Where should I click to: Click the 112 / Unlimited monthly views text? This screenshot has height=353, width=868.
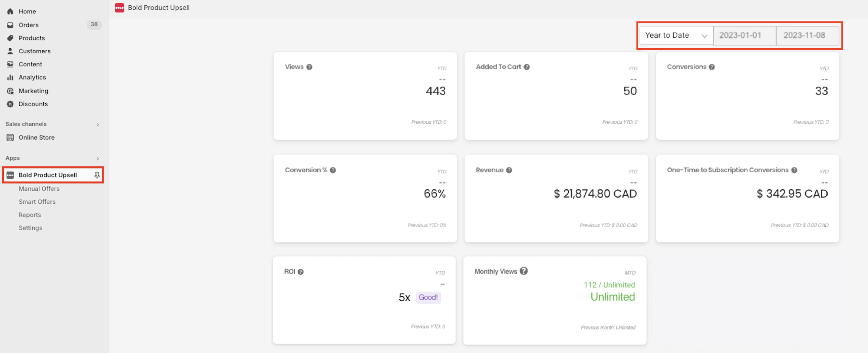coord(609,285)
